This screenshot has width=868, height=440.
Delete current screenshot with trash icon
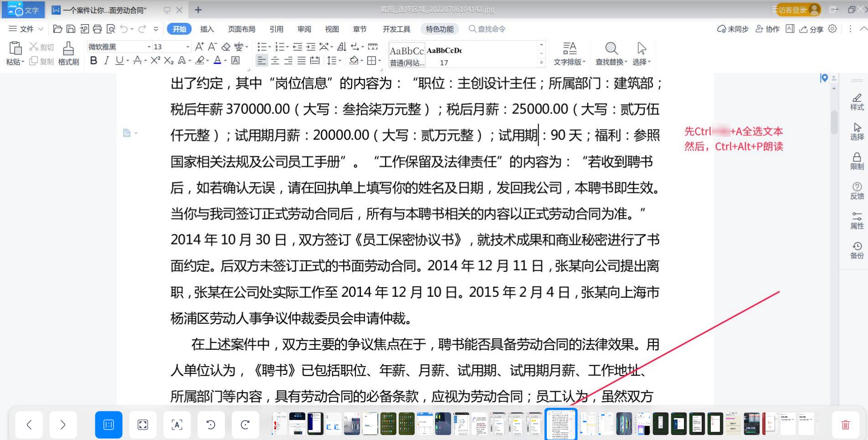[846, 424]
